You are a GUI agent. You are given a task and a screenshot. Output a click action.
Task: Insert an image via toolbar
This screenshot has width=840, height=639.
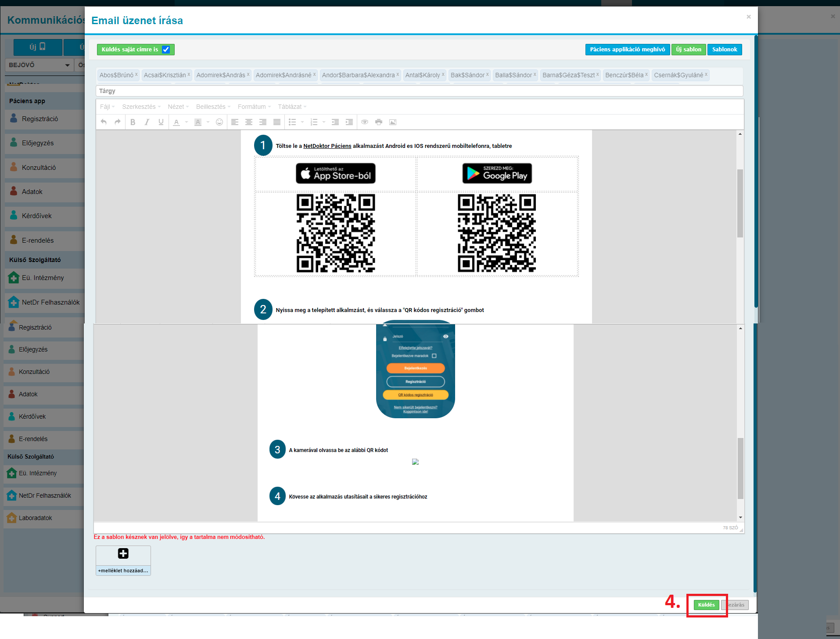pos(393,122)
